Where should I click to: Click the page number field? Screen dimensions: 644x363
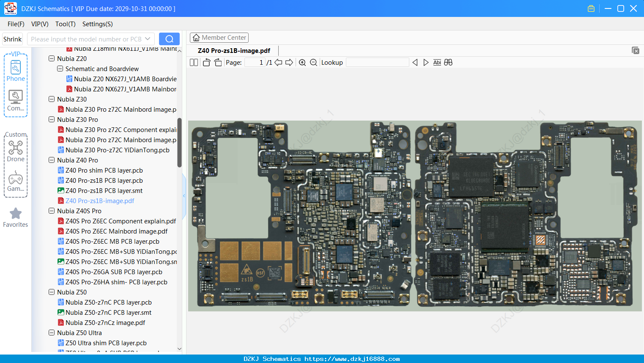tap(255, 63)
